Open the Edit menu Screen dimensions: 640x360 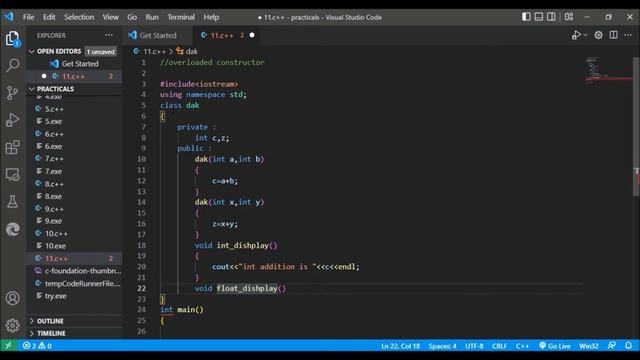click(49, 17)
